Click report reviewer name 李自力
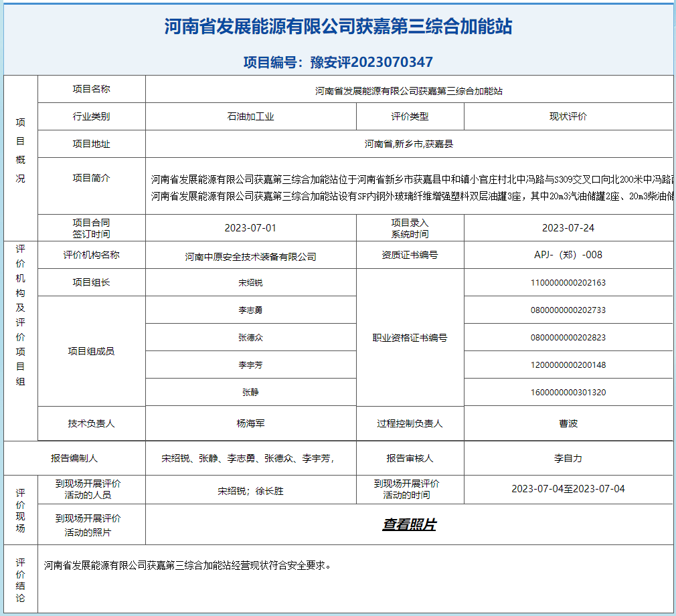 568,459
